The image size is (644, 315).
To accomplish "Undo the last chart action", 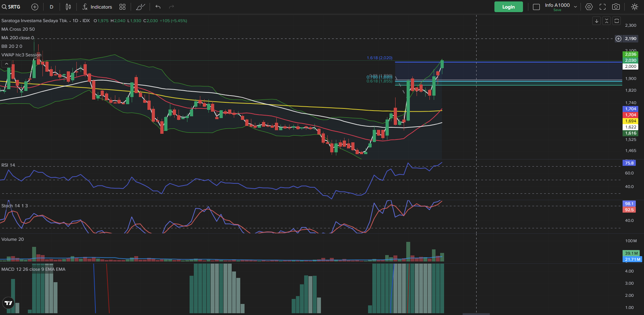I will coord(158,7).
